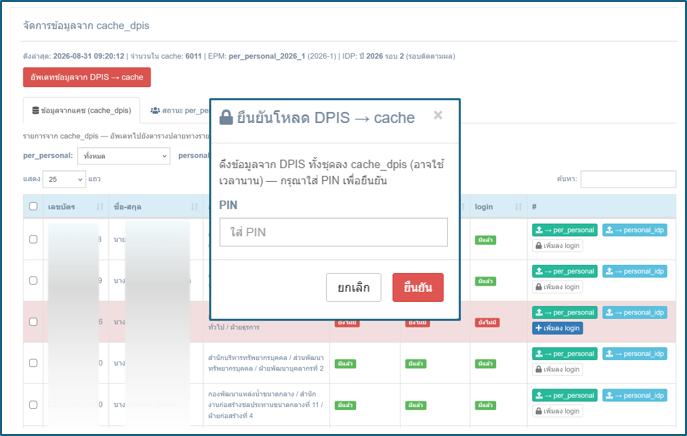This screenshot has height=436, width=687.
Task: Click the สำนักบริหารทรัพยากรบุคคล department cell
Action: point(266,363)
